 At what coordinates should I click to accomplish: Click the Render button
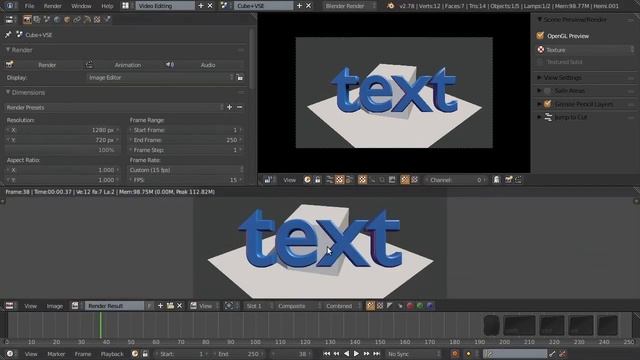[x=44, y=65]
